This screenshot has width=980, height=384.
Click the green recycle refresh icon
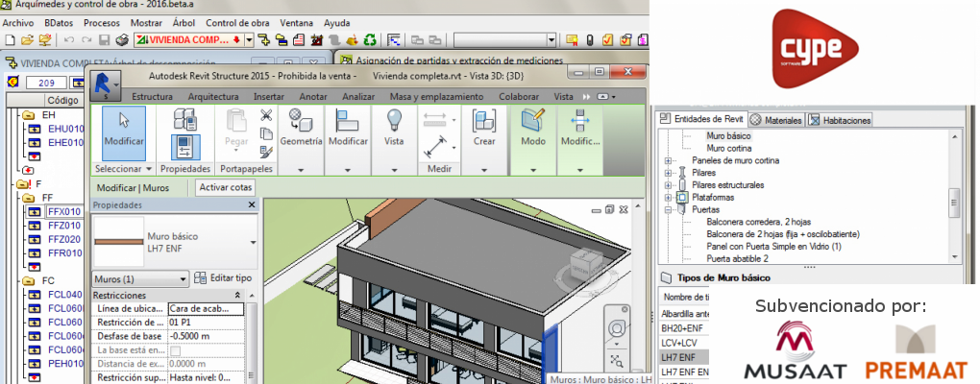pos(370,40)
